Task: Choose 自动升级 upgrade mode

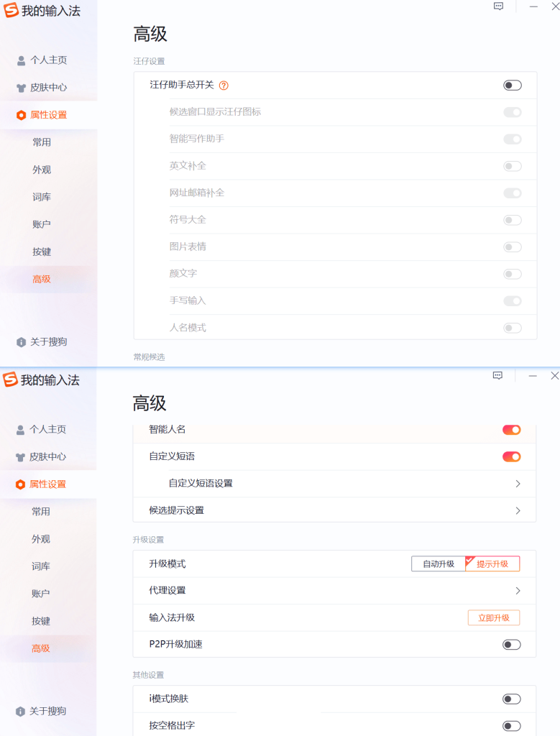Action: coord(439,564)
